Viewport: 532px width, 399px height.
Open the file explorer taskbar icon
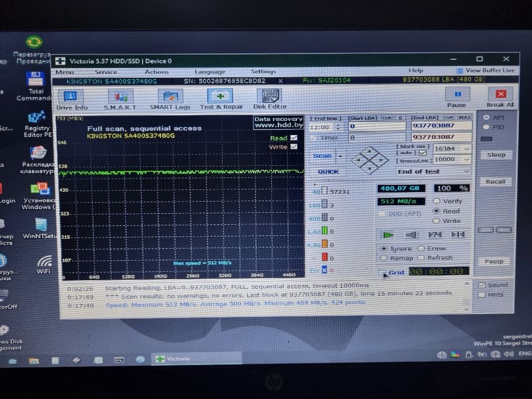point(34,360)
